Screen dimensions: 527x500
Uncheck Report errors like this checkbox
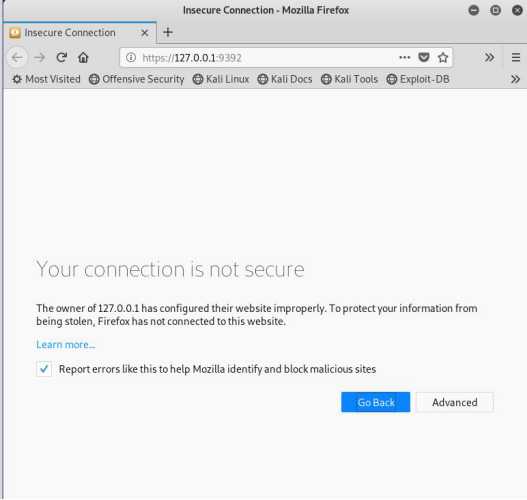tap(44, 369)
